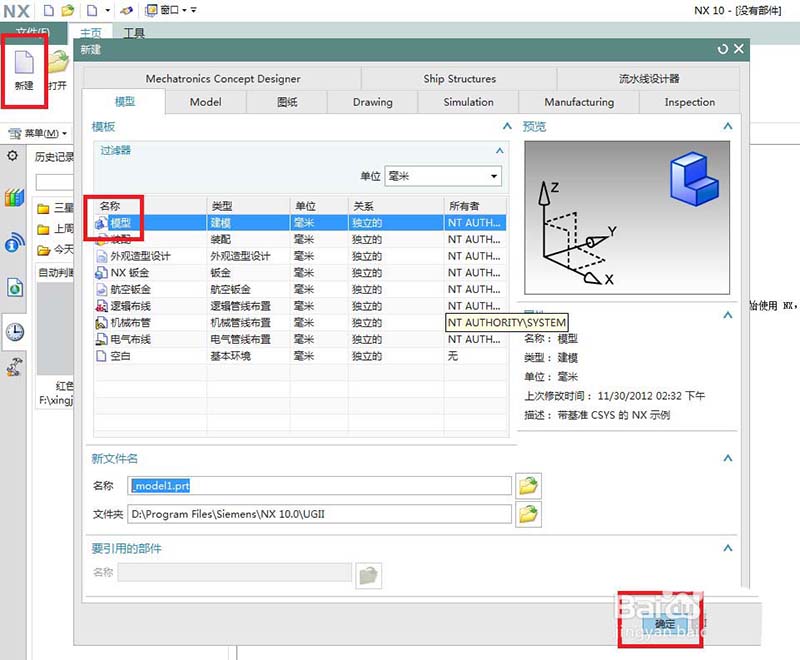The image size is (800, 660).
Task: Open the 工具 ribbon tab
Action: [134, 33]
